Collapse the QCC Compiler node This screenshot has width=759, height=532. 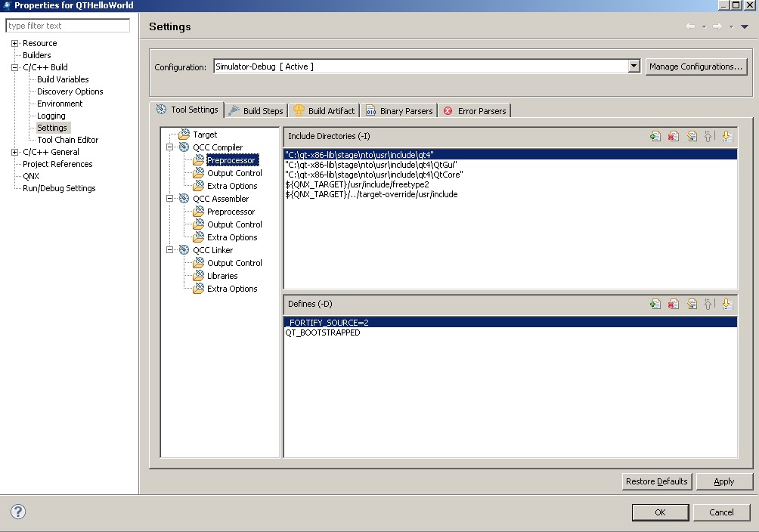tap(169, 147)
